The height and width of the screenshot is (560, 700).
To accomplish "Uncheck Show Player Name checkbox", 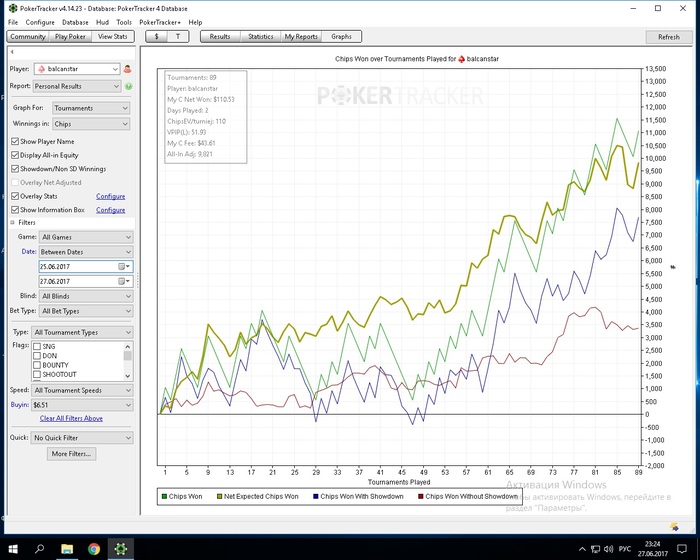I will tap(15, 142).
